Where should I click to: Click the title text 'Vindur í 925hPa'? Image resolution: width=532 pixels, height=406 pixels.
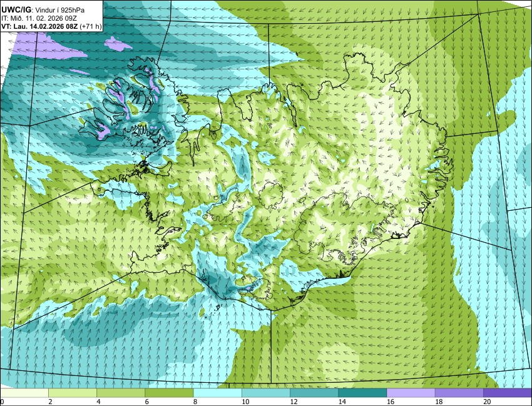(x=59, y=10)
